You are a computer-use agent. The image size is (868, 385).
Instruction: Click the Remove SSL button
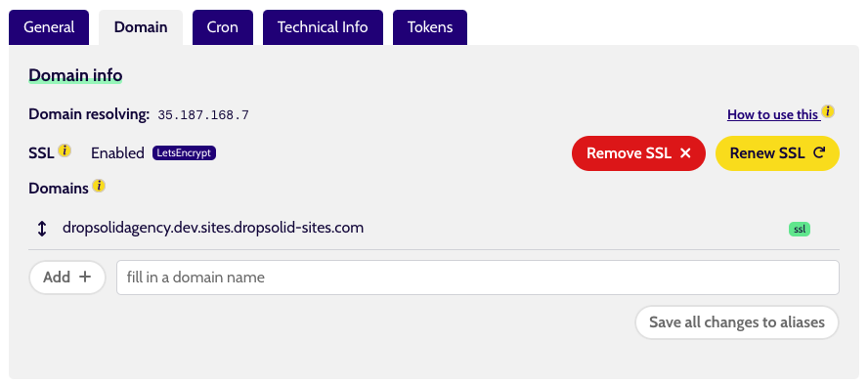[x=639, y=153]
